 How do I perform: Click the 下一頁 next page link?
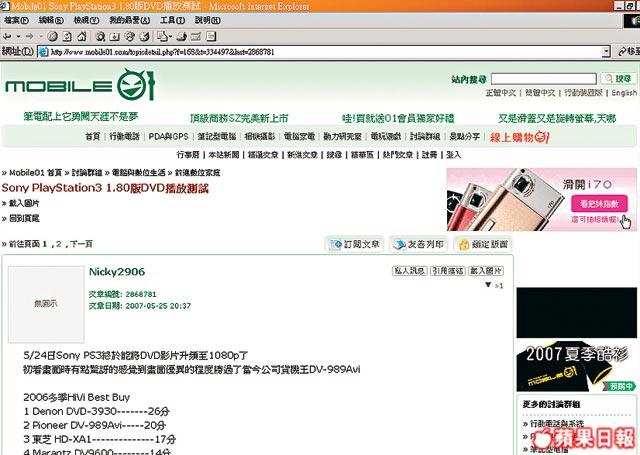coord(81,244)
